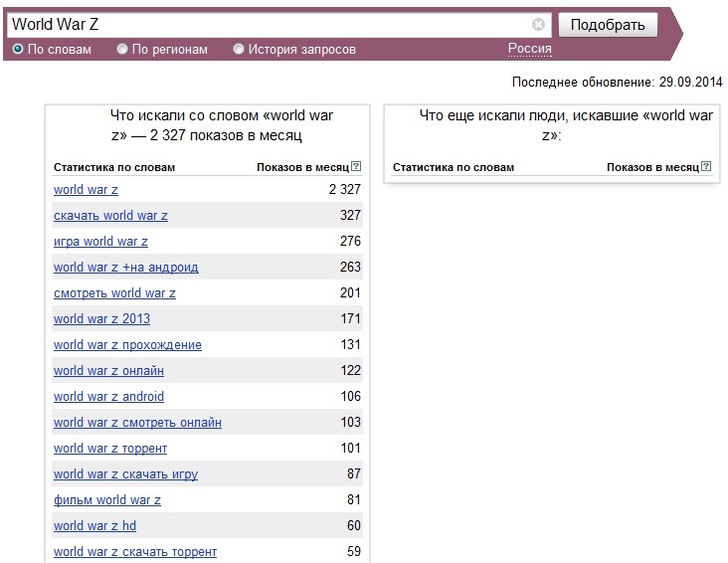Clear the search field with the X icon
The image size is (728, 563).
click(x=538, y=24)
